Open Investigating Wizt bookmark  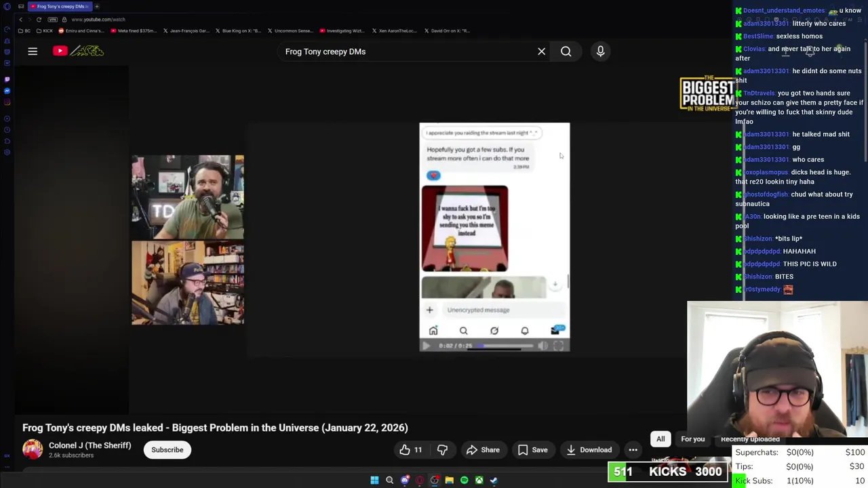coord(342,30)
